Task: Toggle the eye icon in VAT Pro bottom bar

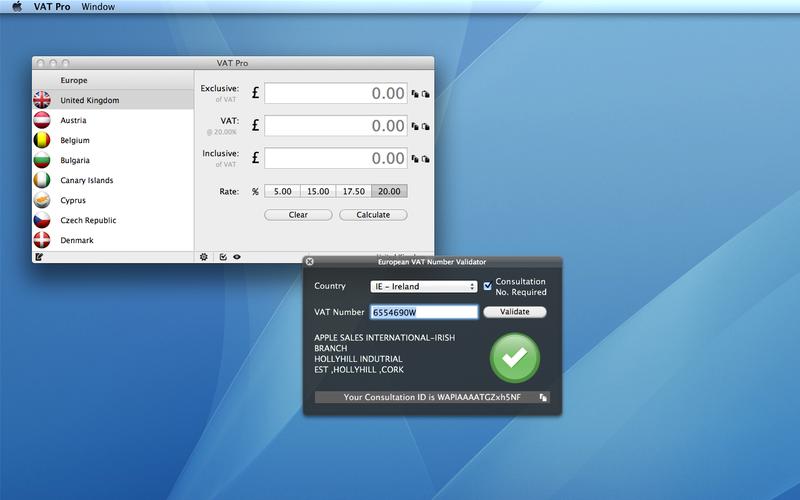Action: 237,257
